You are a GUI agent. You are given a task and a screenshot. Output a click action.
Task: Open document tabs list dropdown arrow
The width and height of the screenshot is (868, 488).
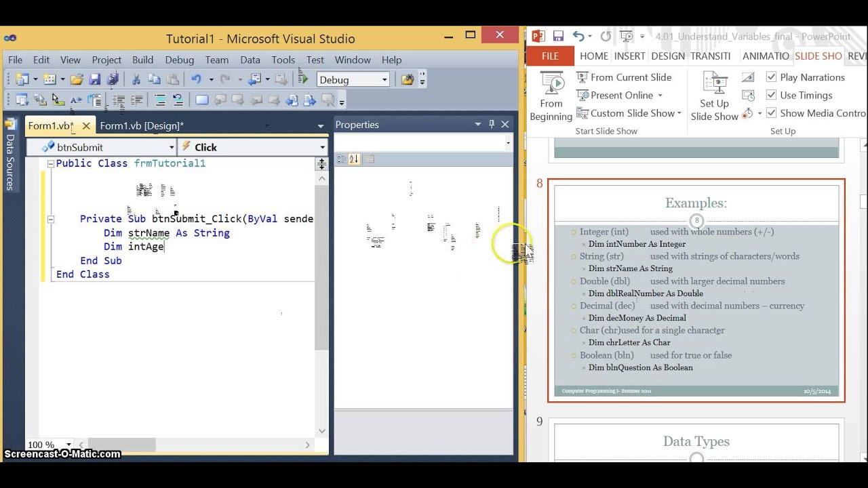(x=321, y=125)
